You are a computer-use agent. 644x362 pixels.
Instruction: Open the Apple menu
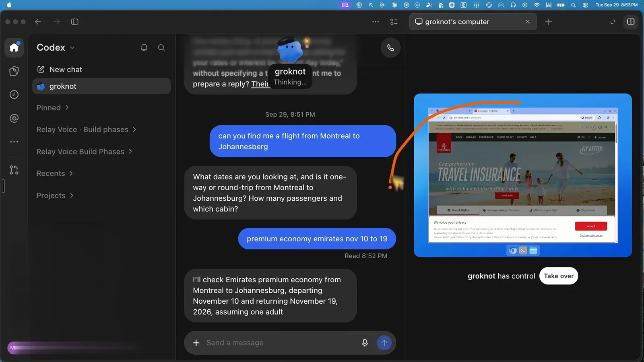point(9,5)
